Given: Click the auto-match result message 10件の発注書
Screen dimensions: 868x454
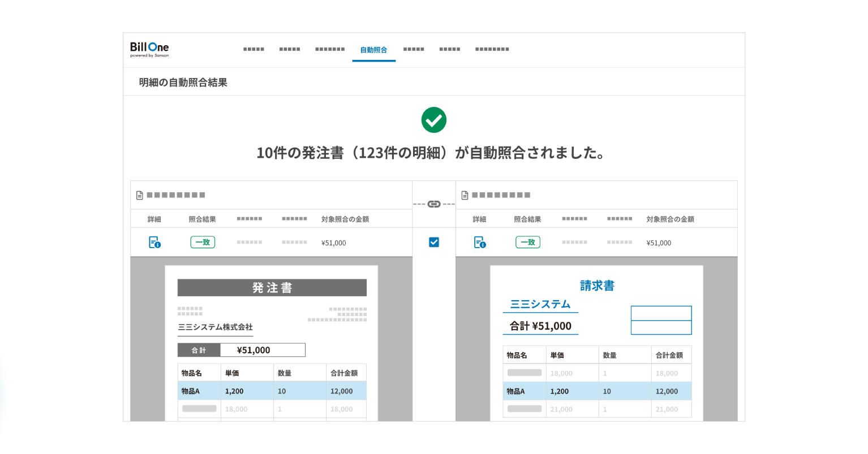Looking at the screenshot, I should [432, 153].
